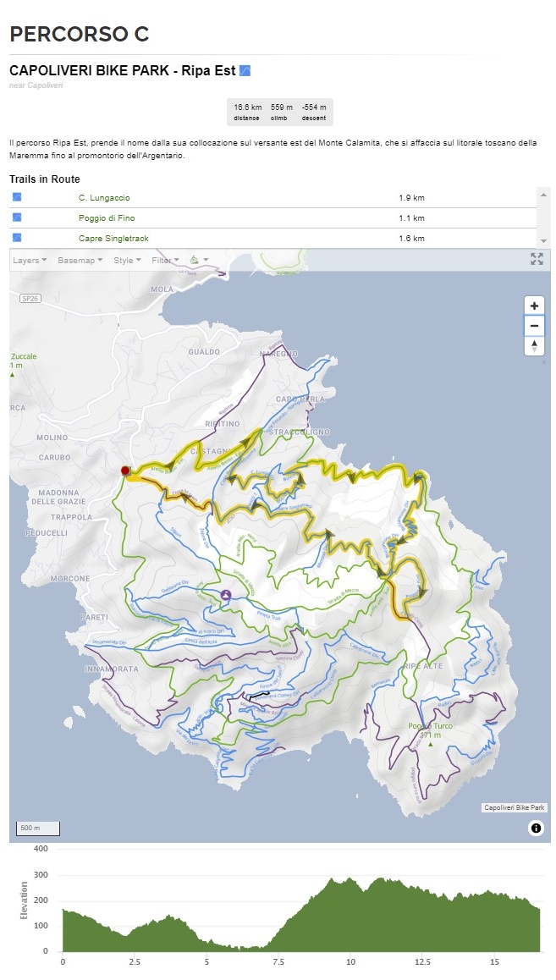Image resolution: width=556 pixels, height=980 pixels.
Task: Click the 500 m map scale bar
Action: 37,829
